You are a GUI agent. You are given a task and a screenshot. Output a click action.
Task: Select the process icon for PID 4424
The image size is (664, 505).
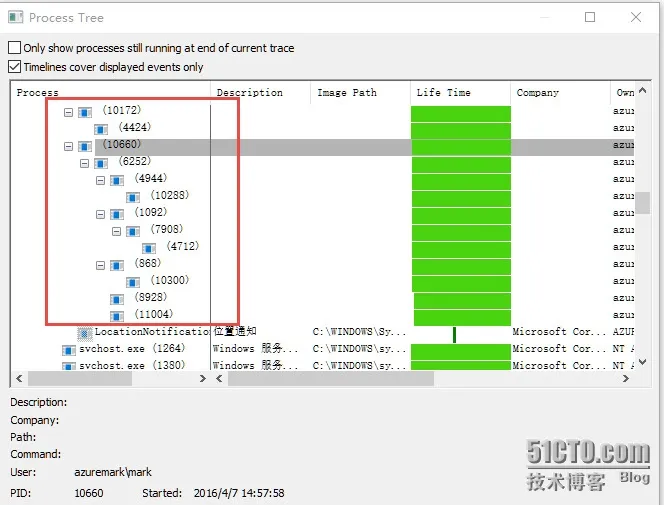[x=101, y=130]
